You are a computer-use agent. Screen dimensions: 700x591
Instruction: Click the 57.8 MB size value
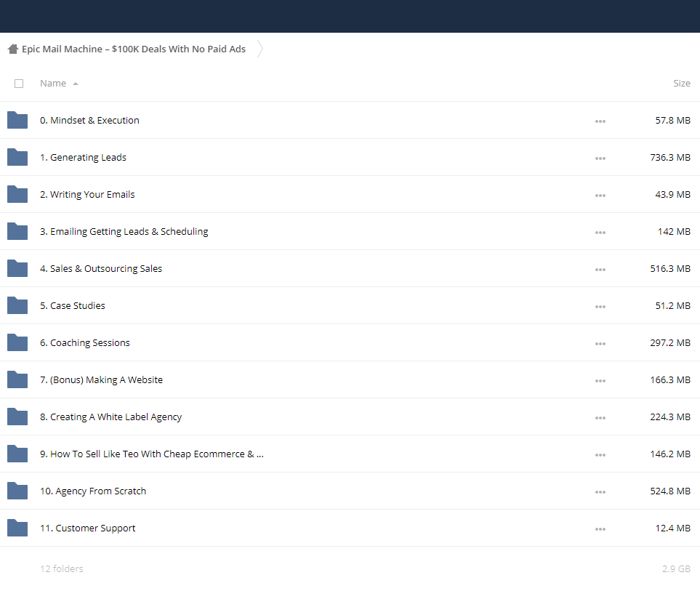point(673,121)
